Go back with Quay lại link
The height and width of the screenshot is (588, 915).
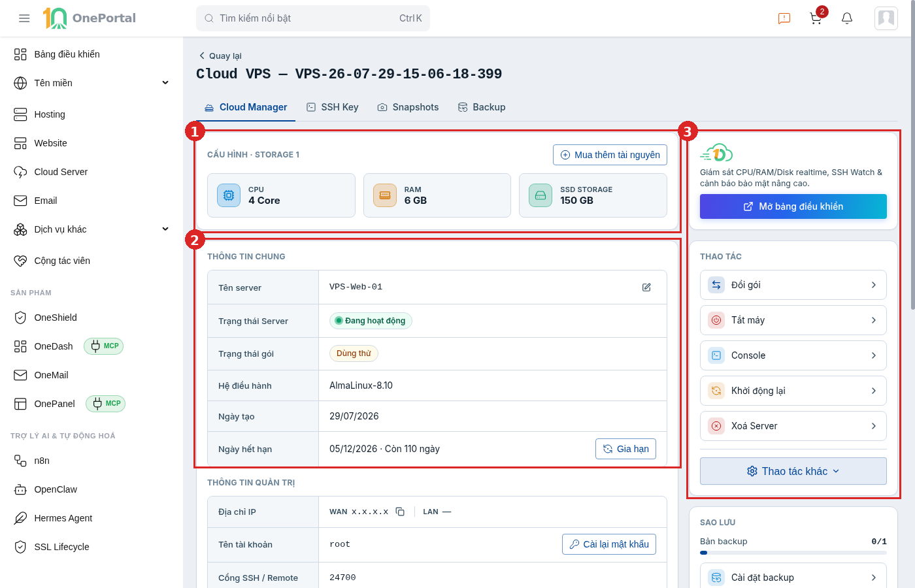[x=220, y=56]
